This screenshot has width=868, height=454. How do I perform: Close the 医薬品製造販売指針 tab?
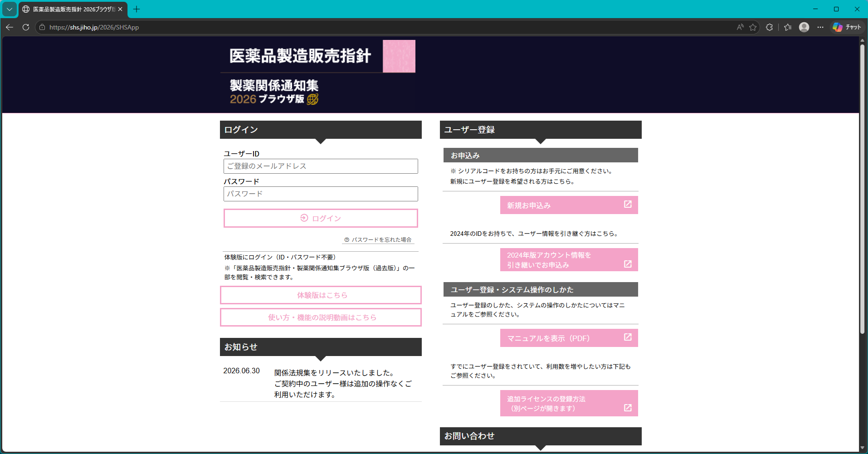coord(120,9)
